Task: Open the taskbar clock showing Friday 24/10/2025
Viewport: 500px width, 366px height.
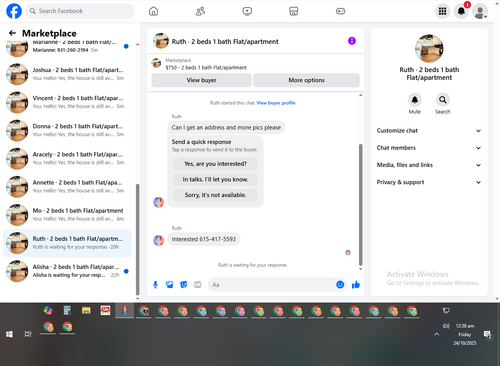Action: point(465,334)
